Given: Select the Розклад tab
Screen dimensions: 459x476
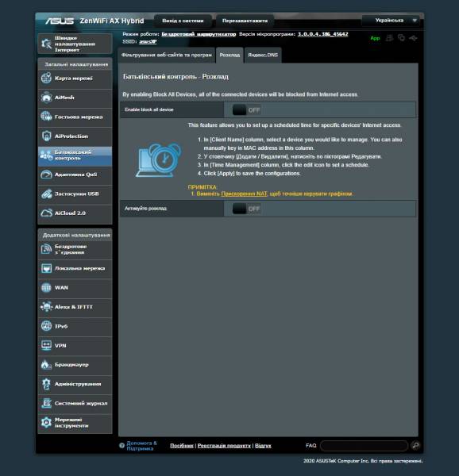Looking at the screenshot, I should [229, 55].
